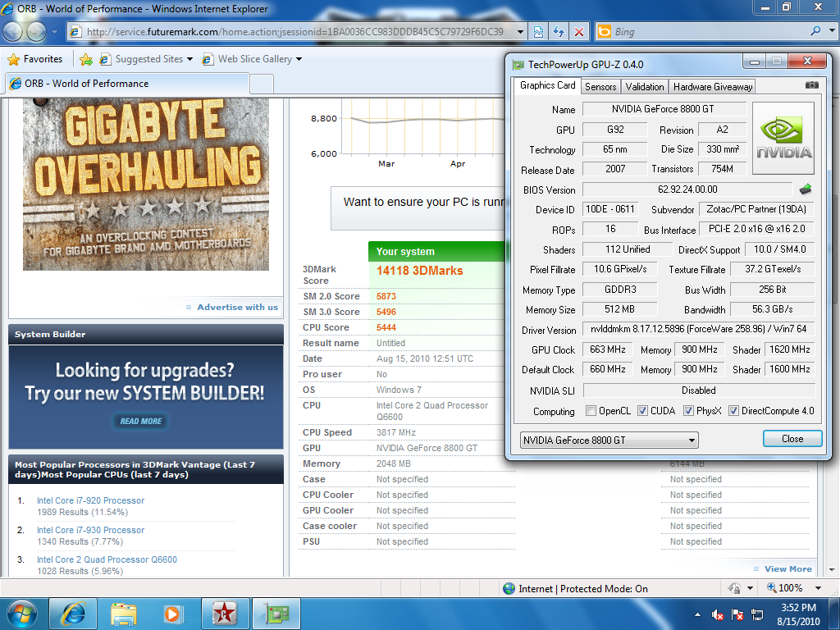The image size is (840, 630).
Task: Open the taskbar clock and date
Action: coord(798,614)
